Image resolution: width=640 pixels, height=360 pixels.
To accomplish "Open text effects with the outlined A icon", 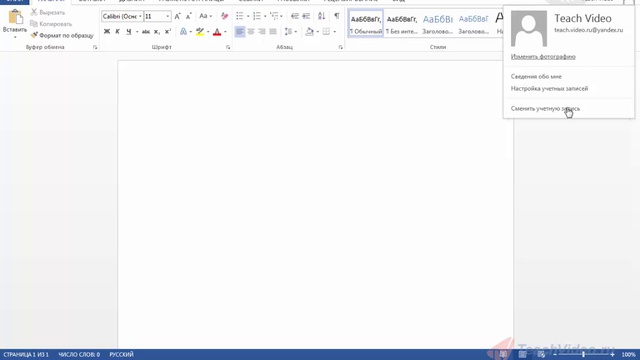I will 183,31.
